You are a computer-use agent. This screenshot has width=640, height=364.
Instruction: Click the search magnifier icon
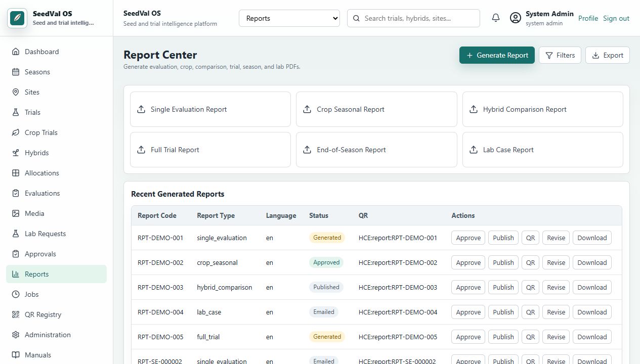click(x=356, y=18)
